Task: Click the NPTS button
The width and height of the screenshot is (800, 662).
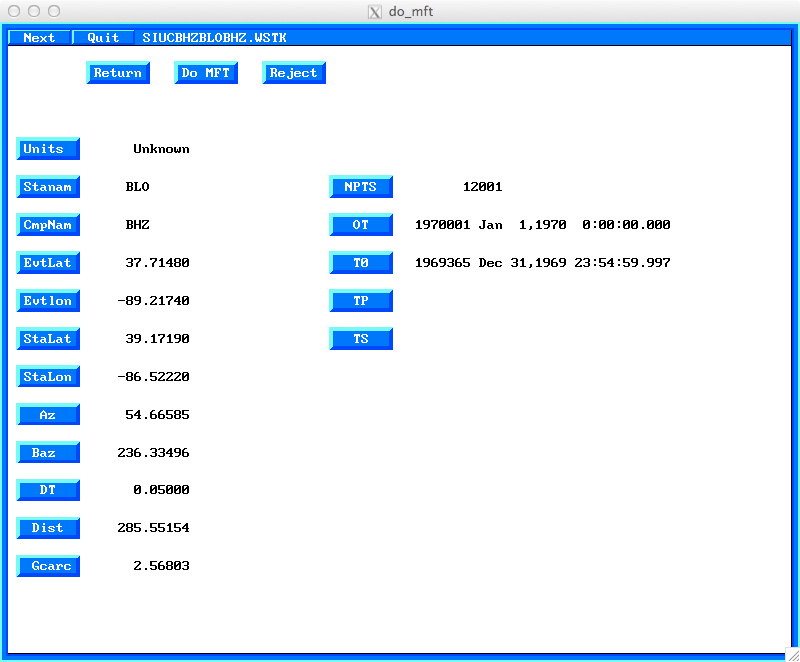Action: pyautogui.click(x=361, y=187)
